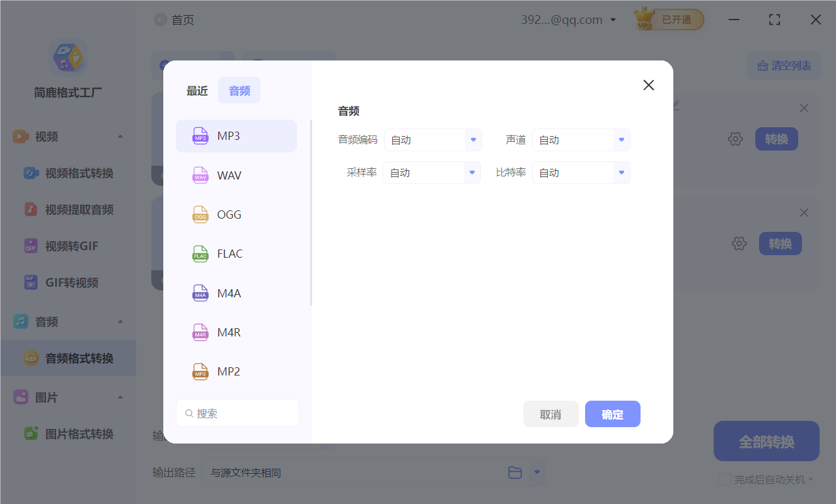Confirm settings with the 确定 button
836x504 pixels.
click(x=612, y=414)
